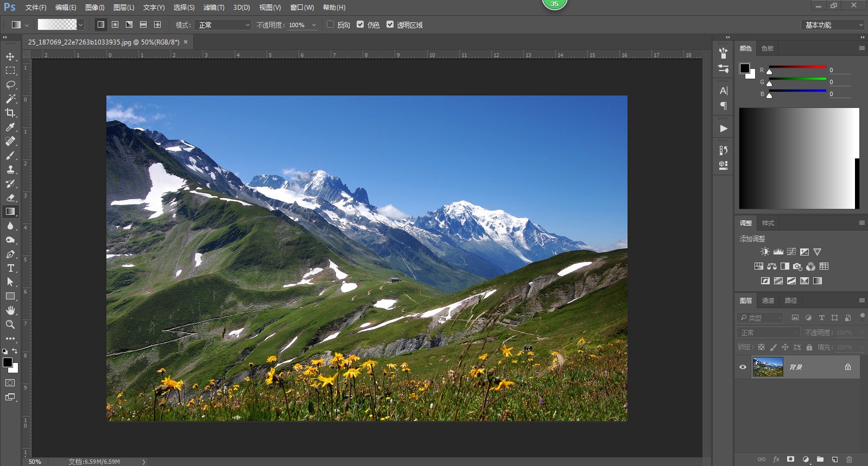Switch to the 路径 tab
Viewport: 868px width, 466px height.
coord(791,301)
